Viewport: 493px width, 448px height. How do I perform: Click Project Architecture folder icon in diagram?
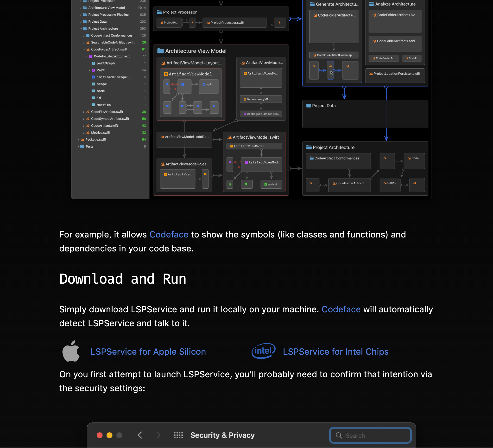pos(309,147)
